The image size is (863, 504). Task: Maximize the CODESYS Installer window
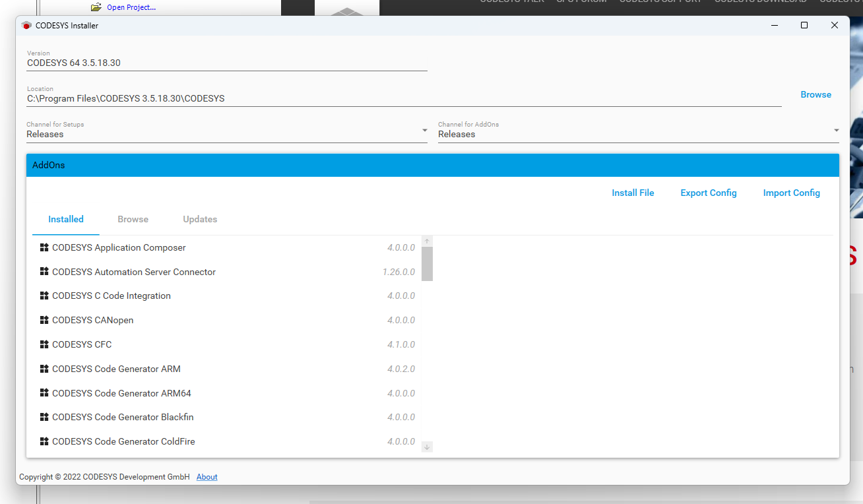[x=804, y=25]
